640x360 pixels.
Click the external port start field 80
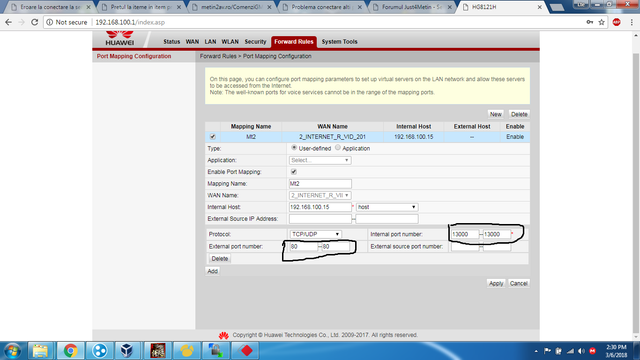pyautogui.click(x=304, y=247)
